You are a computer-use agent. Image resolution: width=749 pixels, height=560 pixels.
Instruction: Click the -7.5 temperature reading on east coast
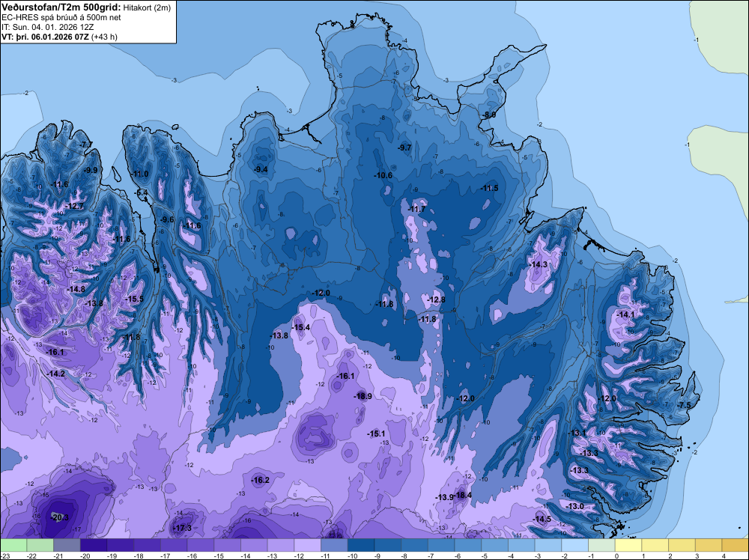click(684, 405)
